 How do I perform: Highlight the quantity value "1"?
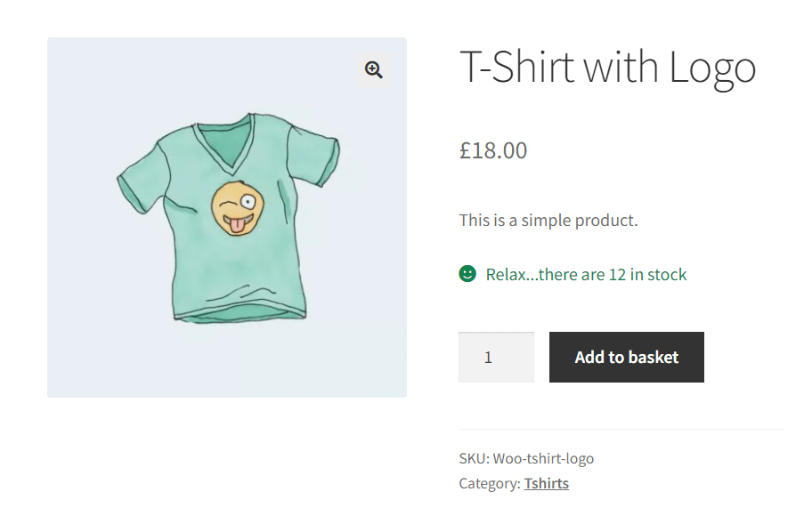[x=487, y=356]
